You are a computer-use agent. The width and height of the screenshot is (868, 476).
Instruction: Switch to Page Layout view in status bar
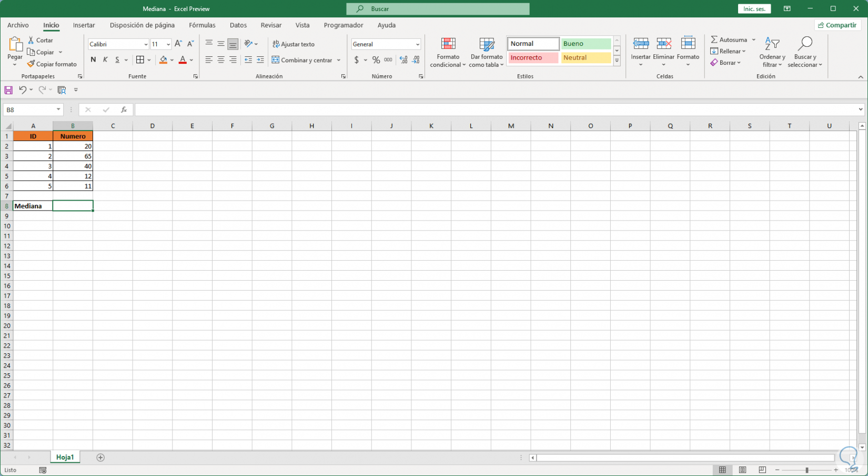[x=742, y=470]
